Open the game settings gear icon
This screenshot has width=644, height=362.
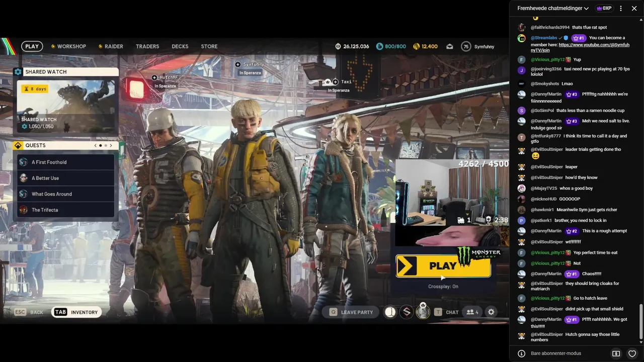491,312
